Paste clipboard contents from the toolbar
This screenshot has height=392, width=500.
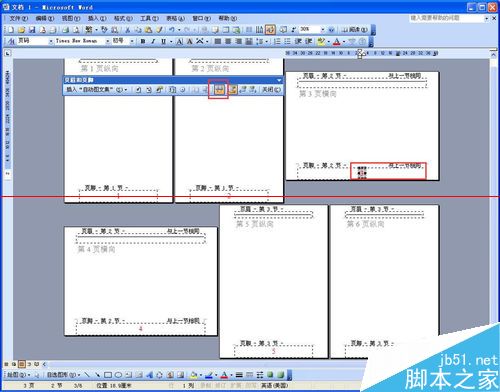(x=148, y=30)
